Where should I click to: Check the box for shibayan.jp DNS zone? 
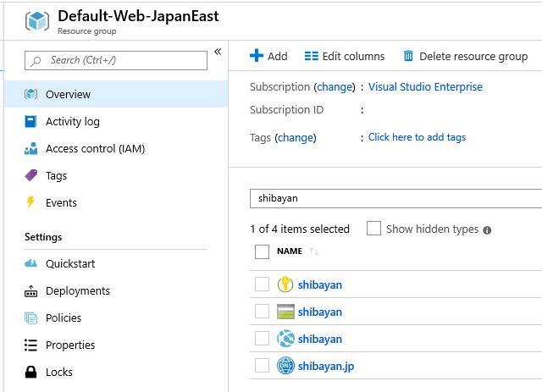pos(262,366)
